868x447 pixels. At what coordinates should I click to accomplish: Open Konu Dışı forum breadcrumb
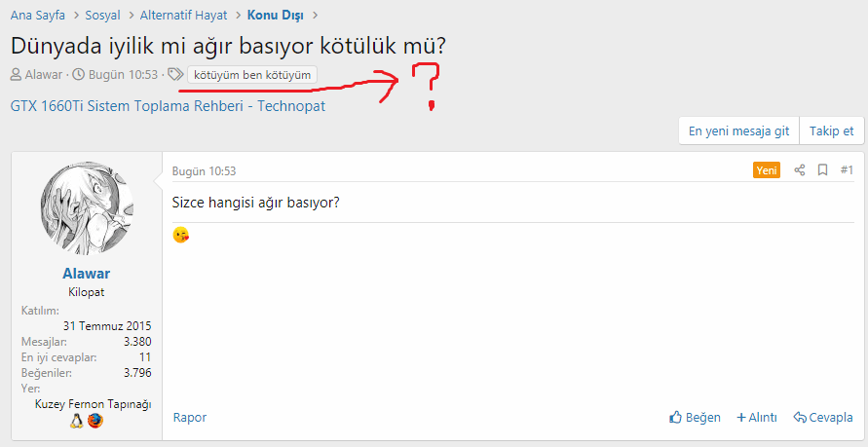[275, 15]
